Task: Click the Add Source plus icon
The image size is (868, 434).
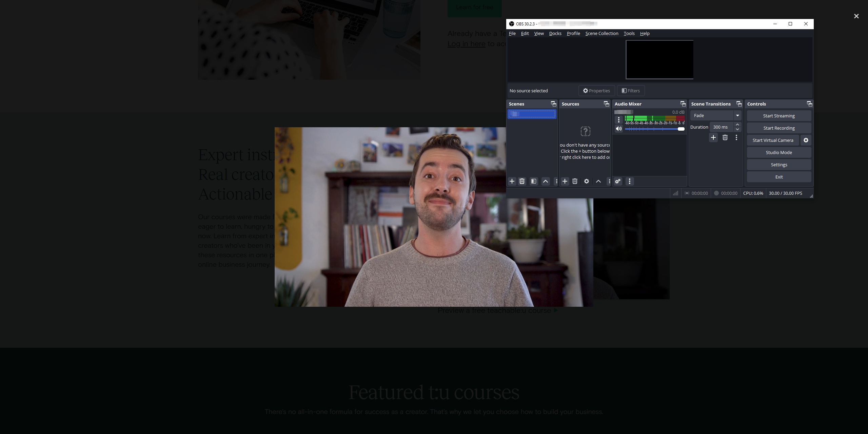Action: click(565, 181)
